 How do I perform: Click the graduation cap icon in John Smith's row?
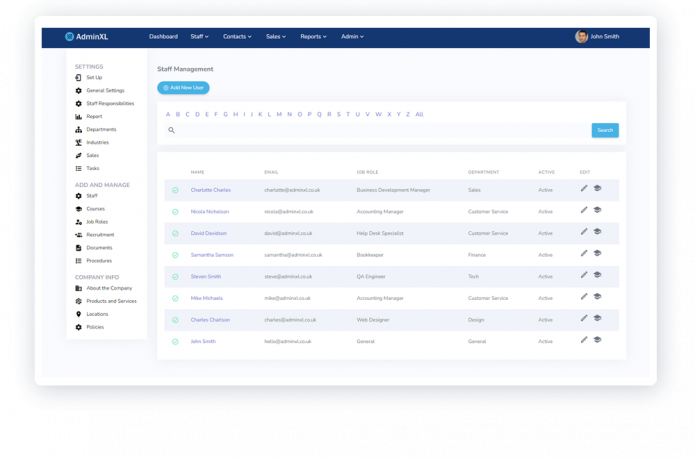(597, 340)
